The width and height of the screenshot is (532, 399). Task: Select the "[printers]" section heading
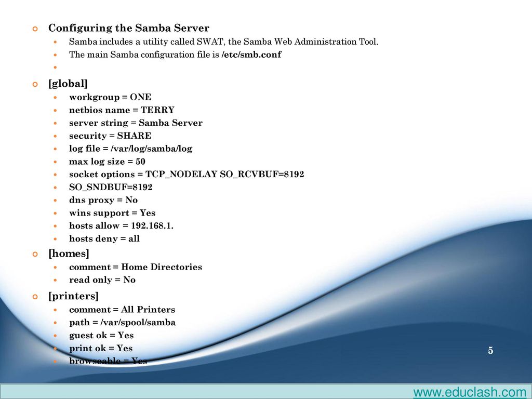pyautogui.click(x=73, y=296)
